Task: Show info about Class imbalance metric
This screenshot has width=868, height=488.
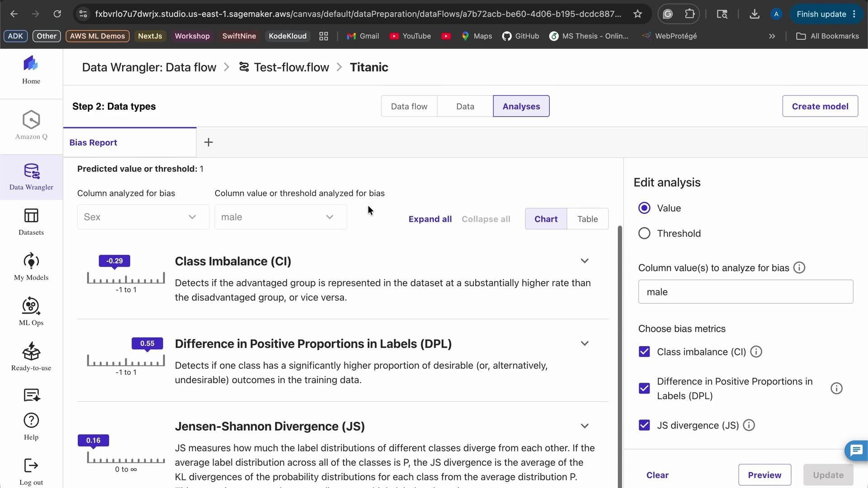Action: point(756,352)
